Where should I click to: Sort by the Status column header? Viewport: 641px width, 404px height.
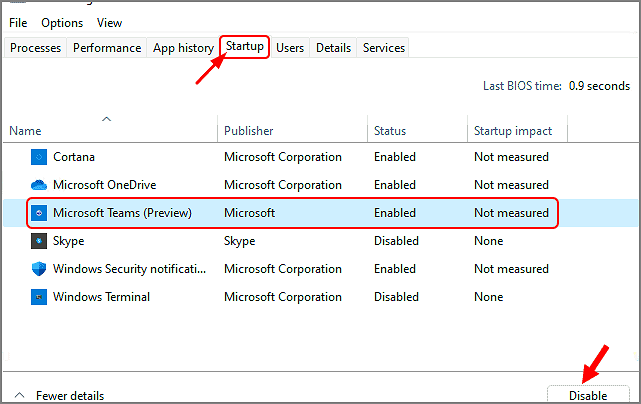390,131
